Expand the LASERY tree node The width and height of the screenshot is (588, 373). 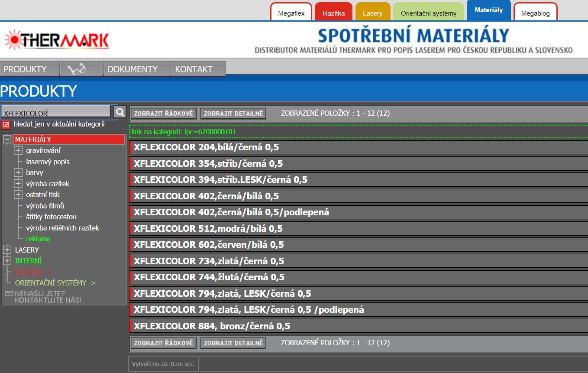coord(7,250)
